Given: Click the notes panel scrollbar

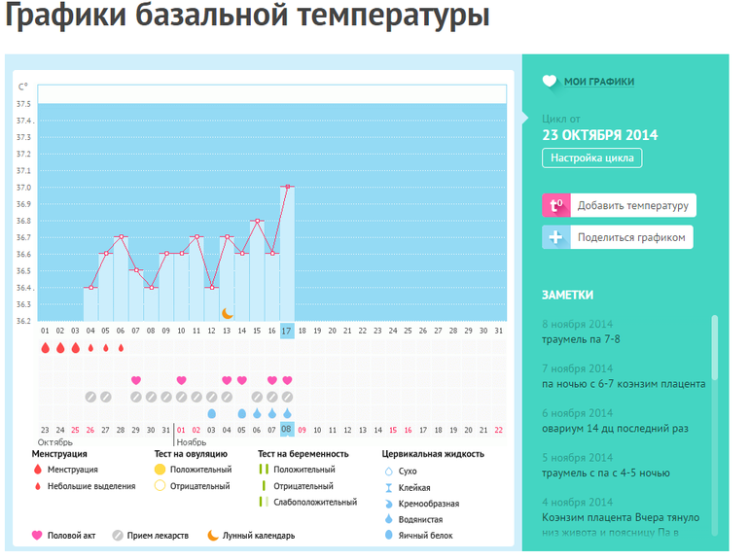Looking at the screenshot, I should click(715, 348).
